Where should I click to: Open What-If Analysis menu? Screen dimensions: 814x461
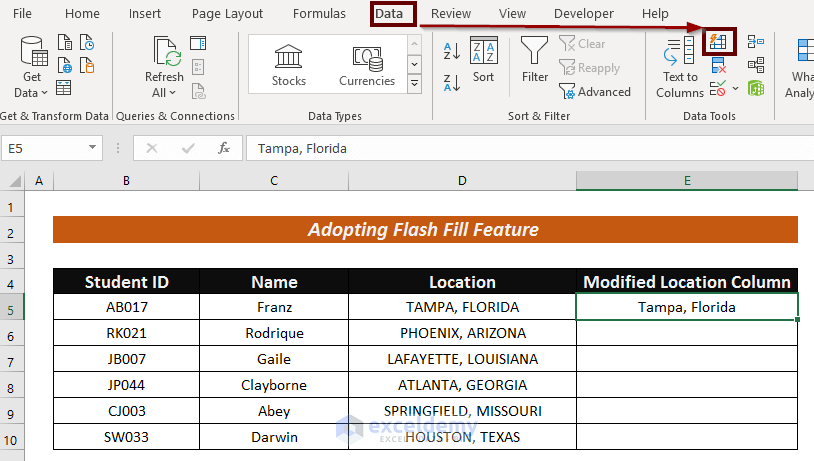(x=801, y=67)
